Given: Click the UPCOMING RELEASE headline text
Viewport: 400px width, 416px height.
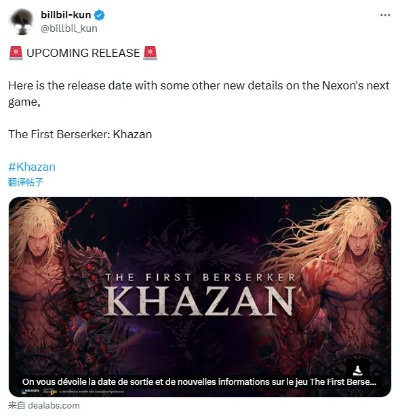Looking at the screenshot, I should (x=83, y=53).
